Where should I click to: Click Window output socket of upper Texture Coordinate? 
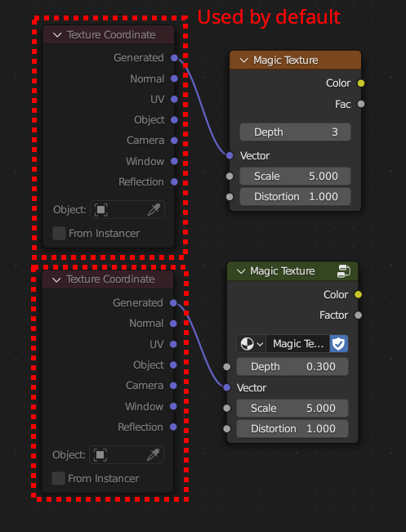click(x=174, y=161)
